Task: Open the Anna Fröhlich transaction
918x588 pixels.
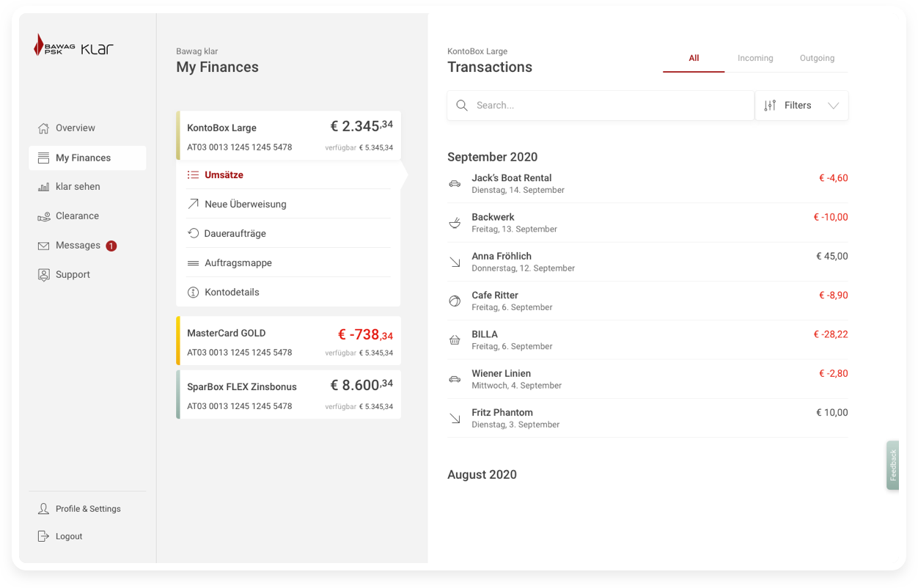Action: [647, 262]
